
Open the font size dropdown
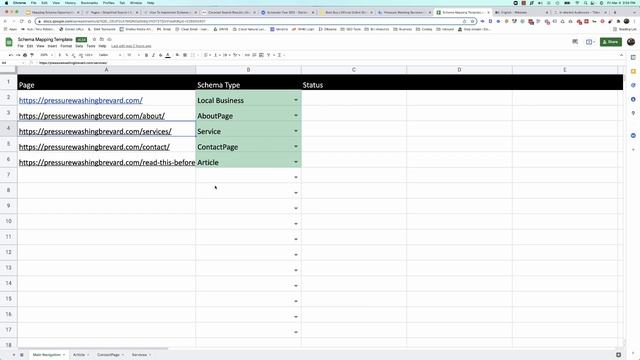(132, 55)
